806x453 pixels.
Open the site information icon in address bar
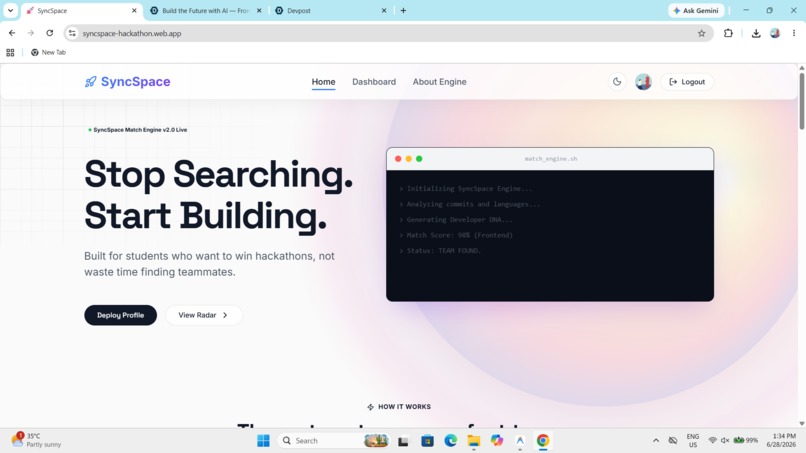tap(72, 33)
